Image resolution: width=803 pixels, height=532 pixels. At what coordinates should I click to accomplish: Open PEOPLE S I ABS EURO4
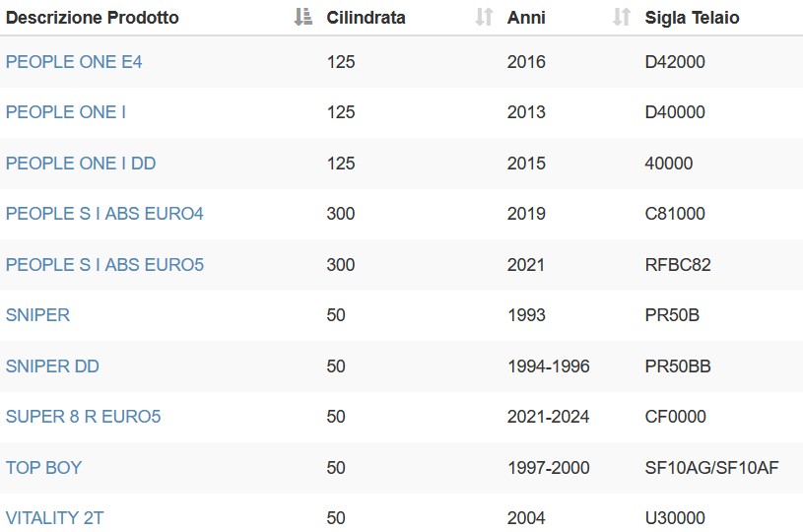coord(104,214)
